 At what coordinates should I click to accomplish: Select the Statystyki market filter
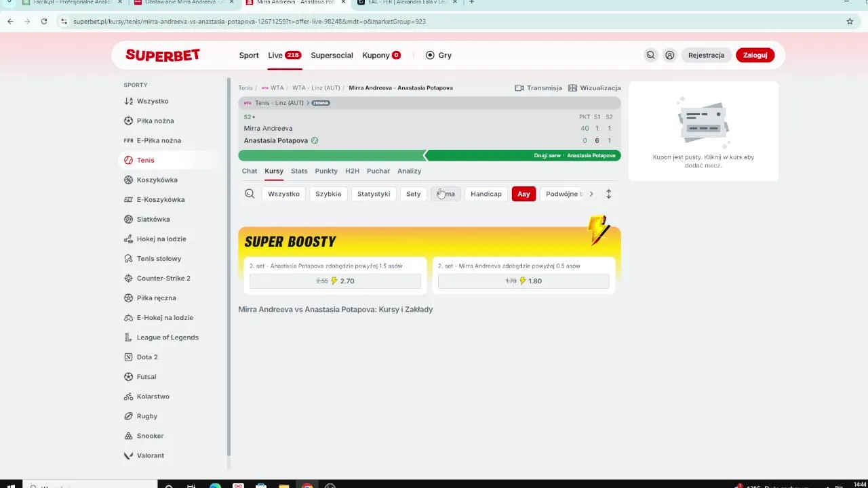point(374,194)
